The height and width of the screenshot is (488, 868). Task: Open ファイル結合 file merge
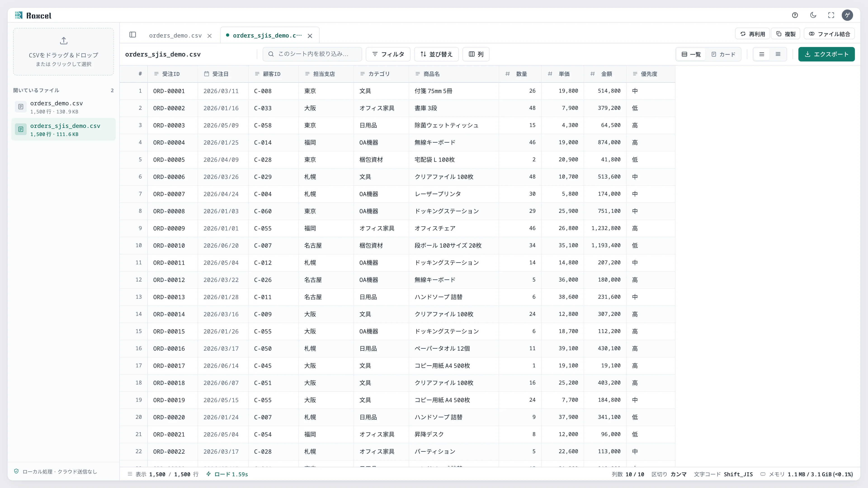[829, 34]
